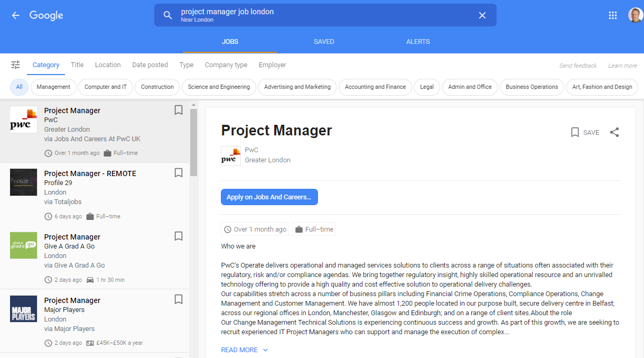The height and width of the screenshot is (358, 644).
Task: Select the All category chip
Action: pyautogui.click(x=19, y=87)
